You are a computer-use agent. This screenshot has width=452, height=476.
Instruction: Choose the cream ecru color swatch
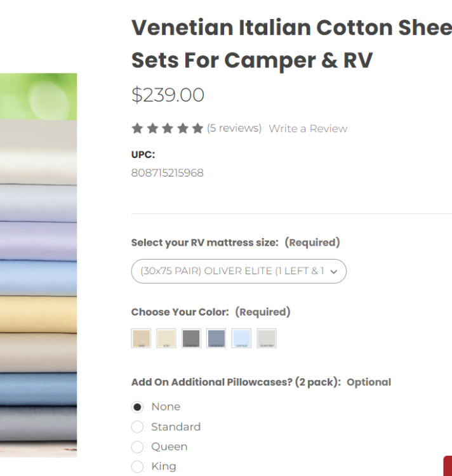(166, 338)
